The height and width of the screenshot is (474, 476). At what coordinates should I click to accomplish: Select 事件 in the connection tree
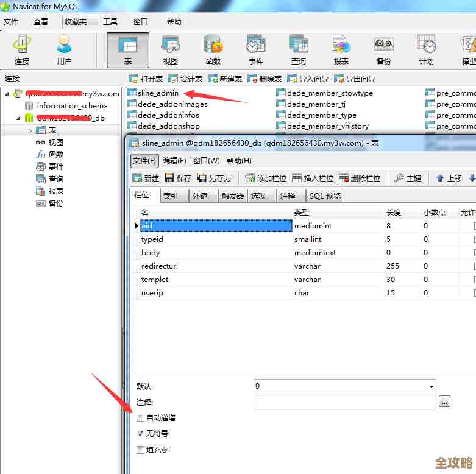[56, 167]
